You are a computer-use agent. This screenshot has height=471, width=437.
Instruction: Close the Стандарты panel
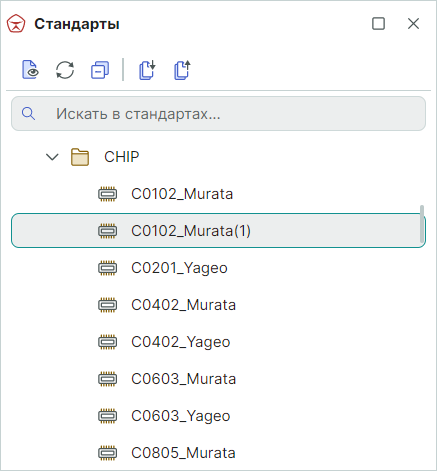[413, 24]
